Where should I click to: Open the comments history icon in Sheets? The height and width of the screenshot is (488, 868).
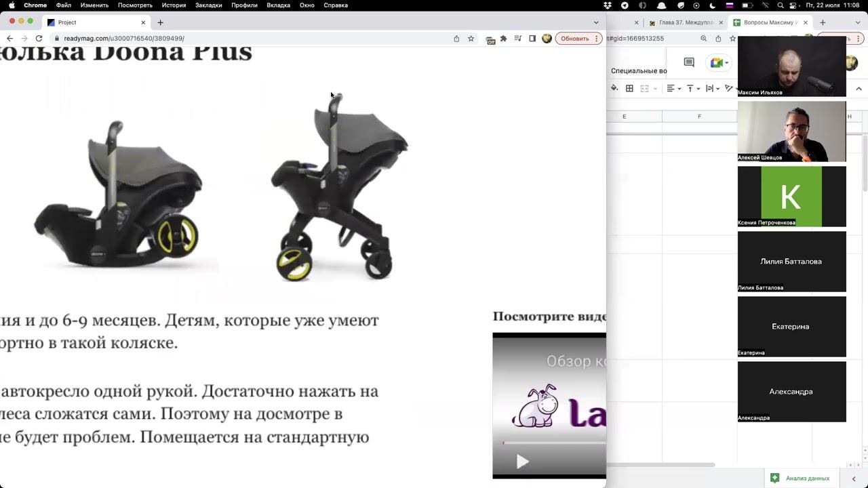pyautogui.click(x=689, y=62)
